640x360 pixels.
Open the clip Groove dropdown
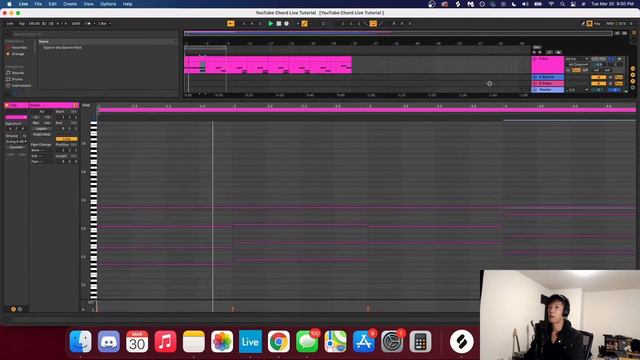16,141
